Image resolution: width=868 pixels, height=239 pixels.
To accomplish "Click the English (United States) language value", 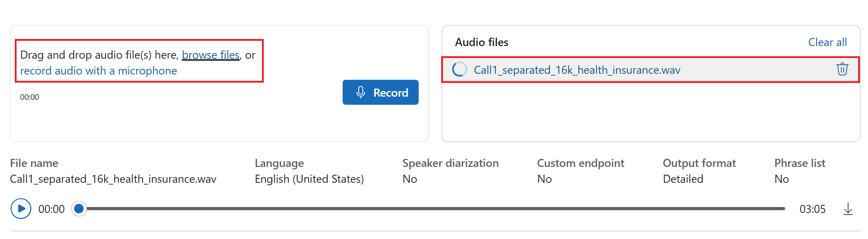I will click(309, 179).
